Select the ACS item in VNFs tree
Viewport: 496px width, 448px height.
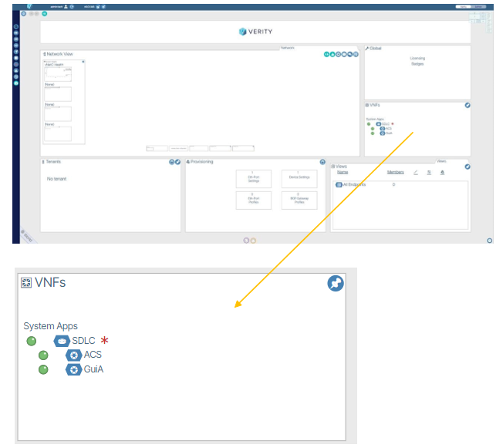[93, 355]
